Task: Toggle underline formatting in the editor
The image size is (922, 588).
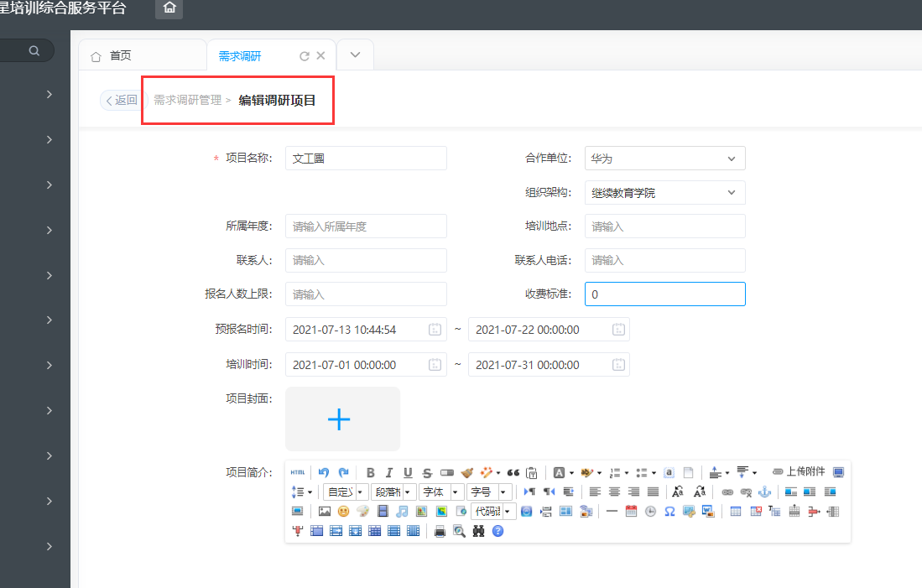Action: click(409, 472)
